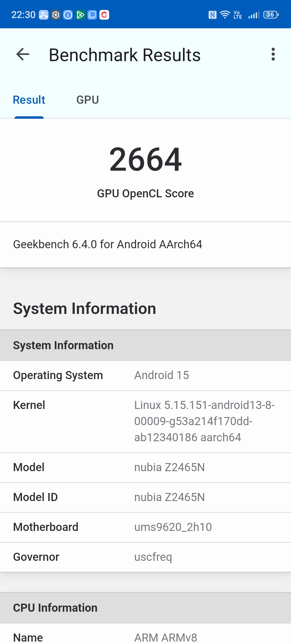The width and height of the screenshot is (291, 644).
Task: Tap the 2664 score number
Action: point(145,159)
